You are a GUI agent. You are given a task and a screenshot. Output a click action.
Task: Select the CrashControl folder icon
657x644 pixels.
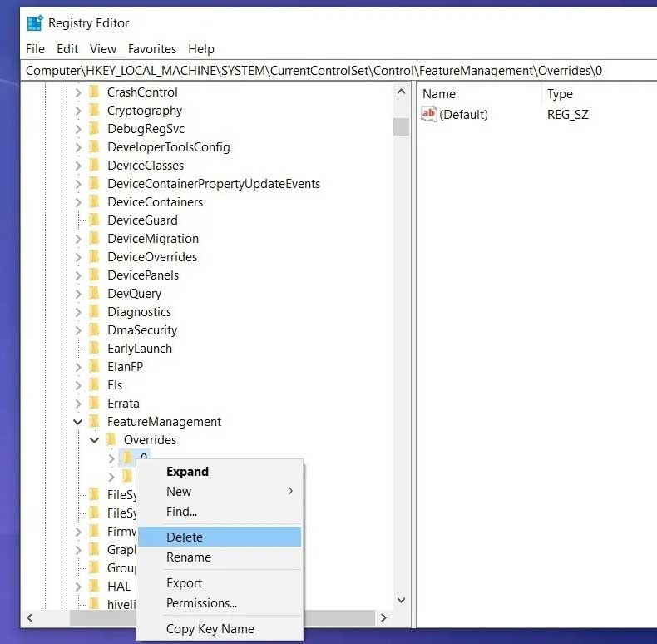pyautogui.click(x=95, y=92)
